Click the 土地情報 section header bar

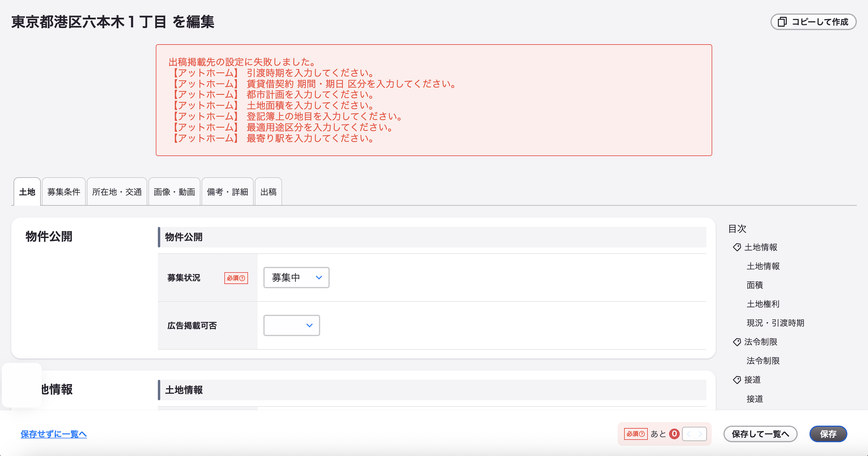tap(432, 390)
